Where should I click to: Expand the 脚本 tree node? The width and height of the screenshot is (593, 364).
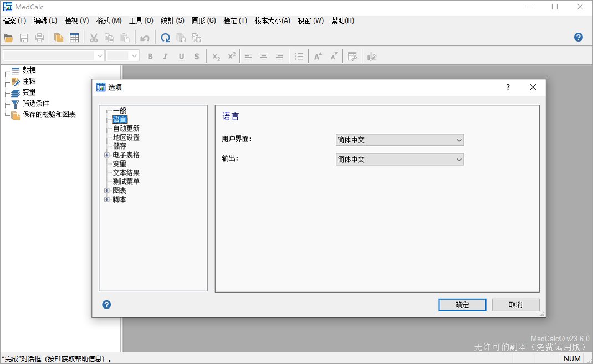point(106,199)
